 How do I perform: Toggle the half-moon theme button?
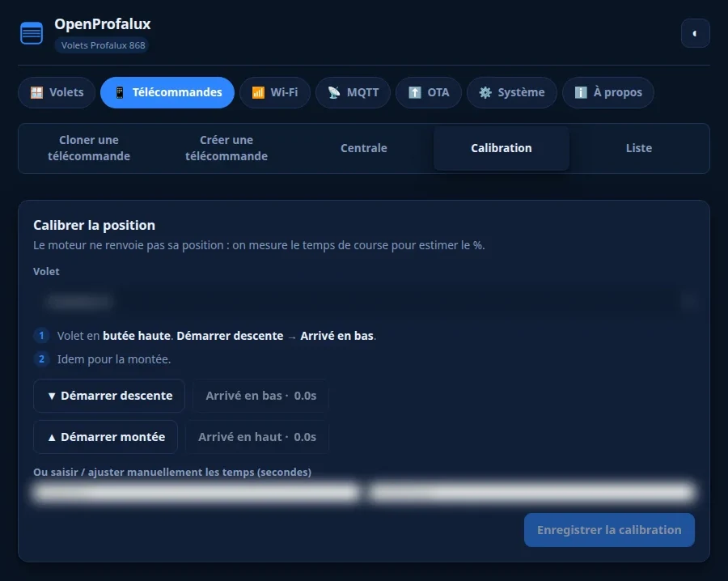[x=695, y=33]
